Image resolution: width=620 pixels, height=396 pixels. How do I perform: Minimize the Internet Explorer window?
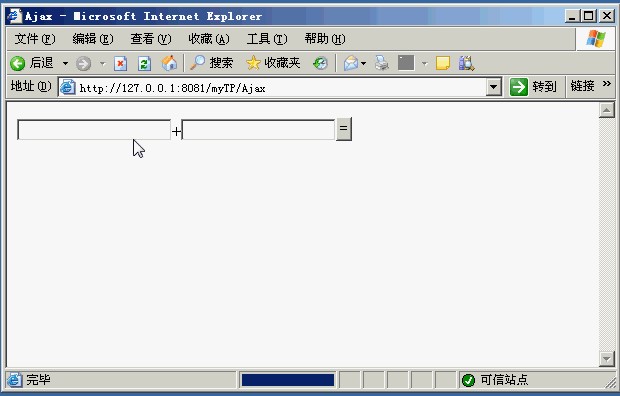[x=572, y=16]
